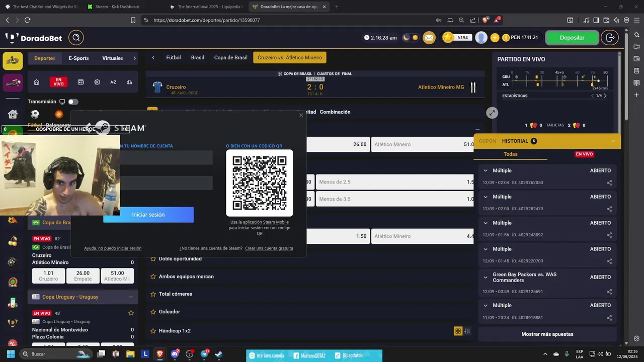
Task: Share the Green Bay Packers bet
Action: [x=609, y=292]
